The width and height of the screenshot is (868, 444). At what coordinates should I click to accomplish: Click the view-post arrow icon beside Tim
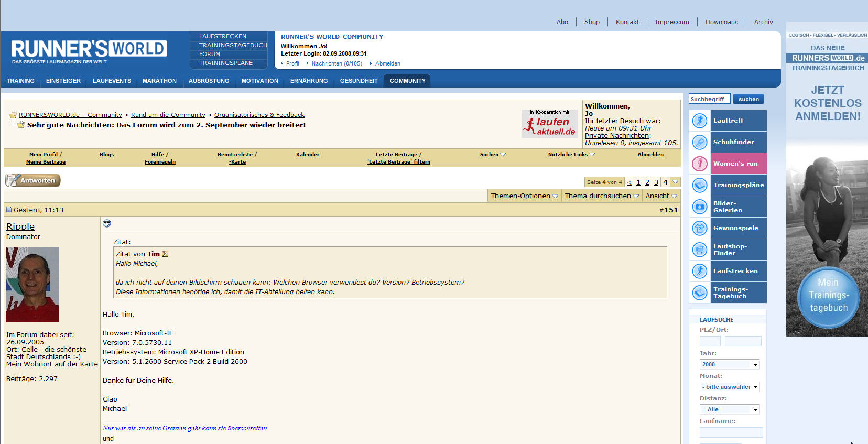165,254
